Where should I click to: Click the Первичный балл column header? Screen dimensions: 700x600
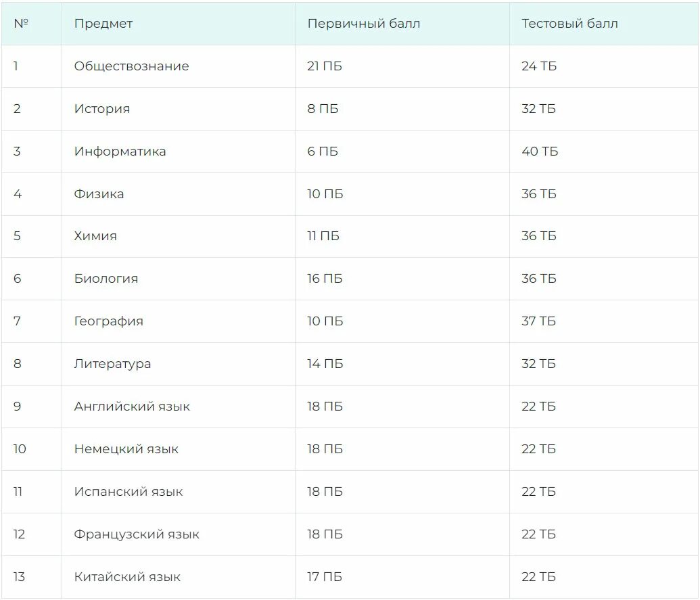pyautogui.click(x=364, y=24)
